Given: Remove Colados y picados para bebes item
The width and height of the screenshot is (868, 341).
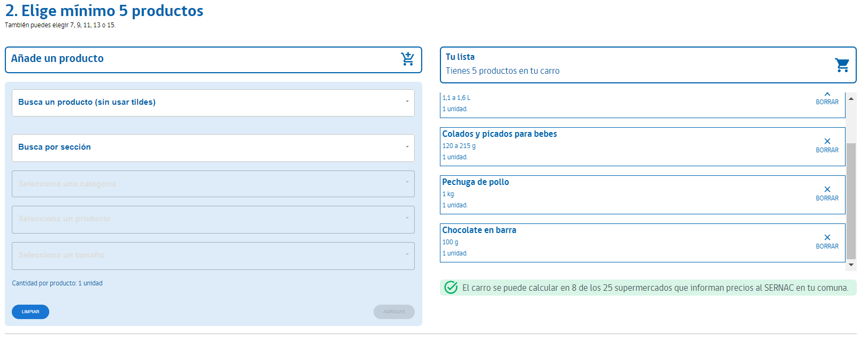Looking at the screenshot, I should [x=827, y=145].
